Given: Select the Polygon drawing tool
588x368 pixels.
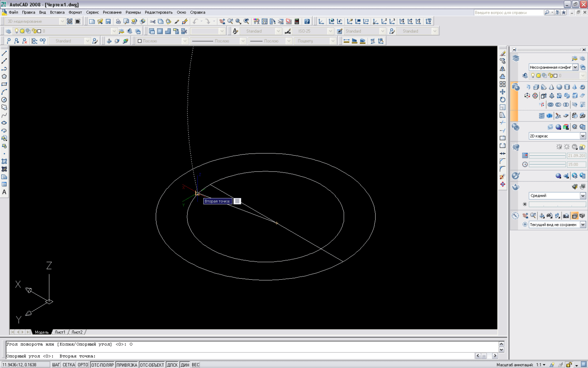Looking at the screenshot, I should (4, 77).
